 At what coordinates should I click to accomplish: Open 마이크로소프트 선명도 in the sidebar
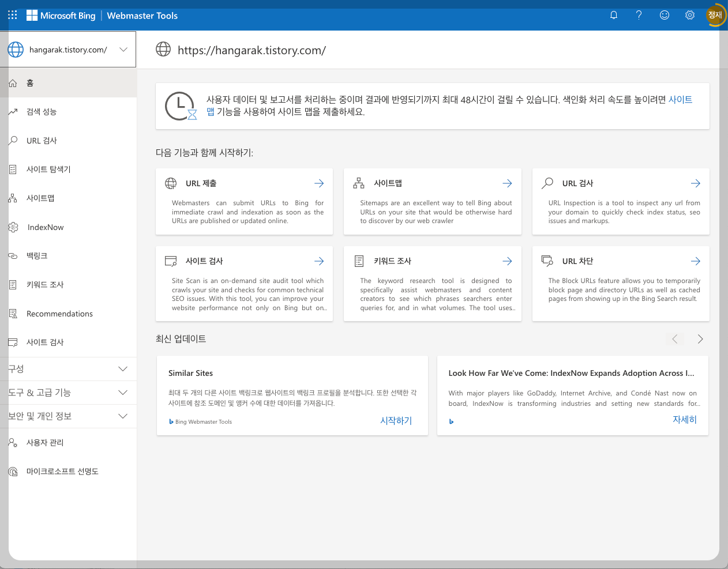click(68, 472)
